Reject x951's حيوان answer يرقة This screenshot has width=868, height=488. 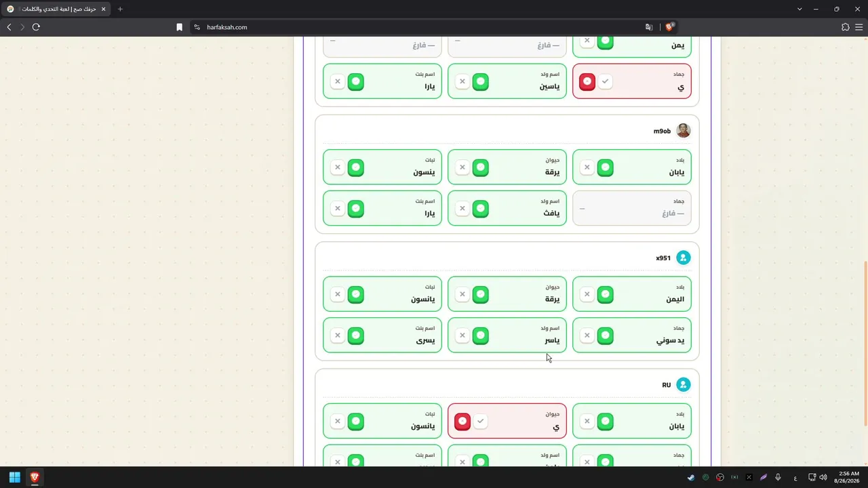(462, 295)
